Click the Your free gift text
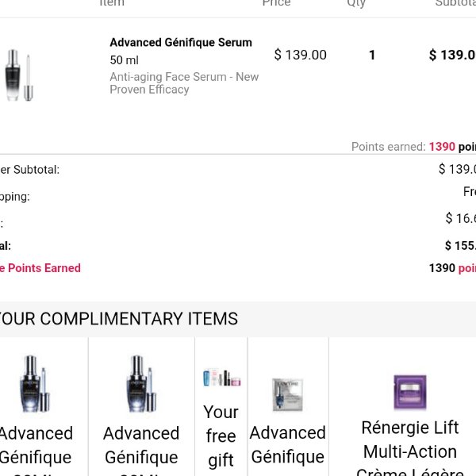 (x=221, y=436)
